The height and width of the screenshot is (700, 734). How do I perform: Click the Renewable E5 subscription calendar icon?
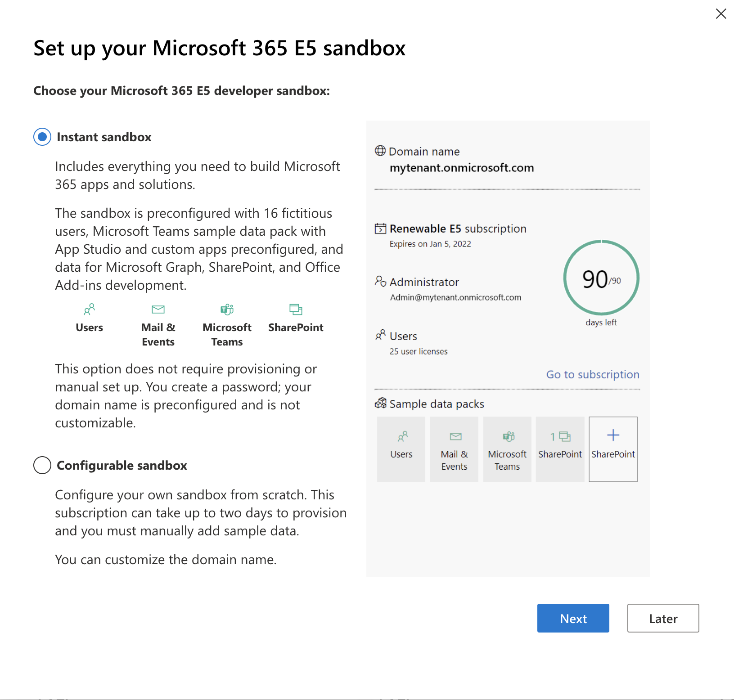click(380, 229)
